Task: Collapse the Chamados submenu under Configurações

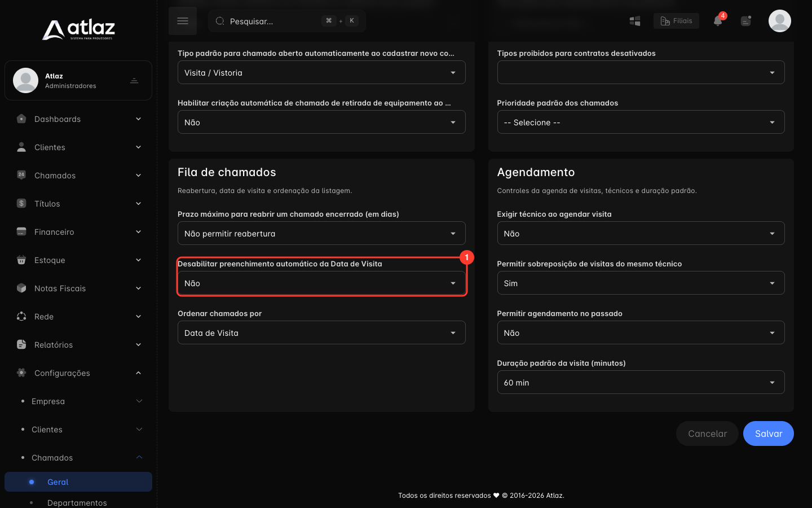Action: (x=78, y=458)
